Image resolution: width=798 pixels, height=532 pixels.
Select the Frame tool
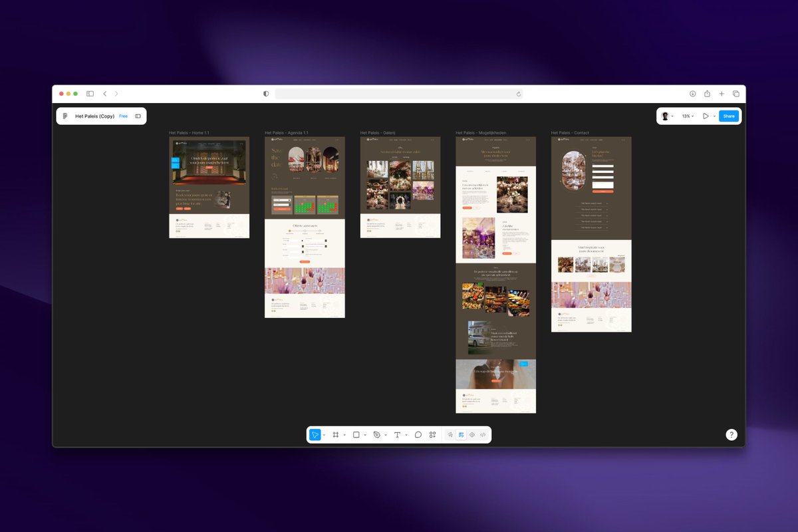(336, 435)
